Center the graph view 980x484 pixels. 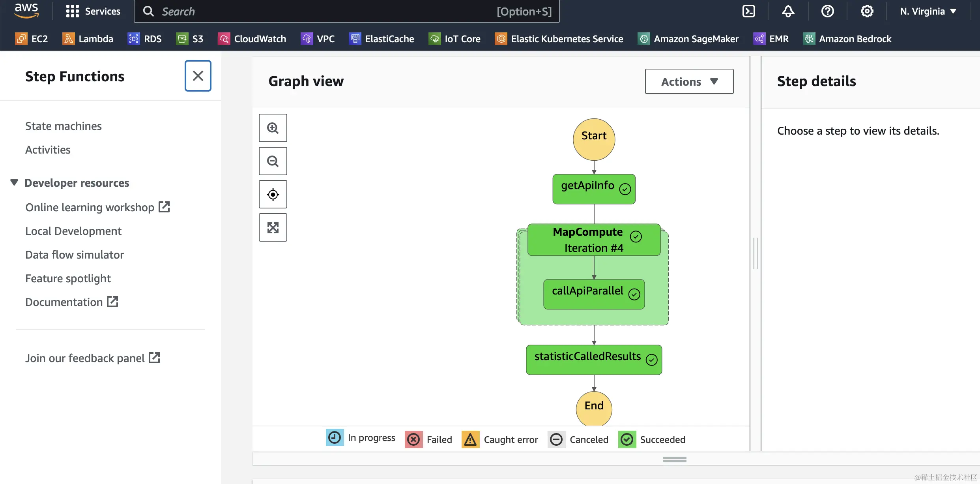[x=273, y=194]
